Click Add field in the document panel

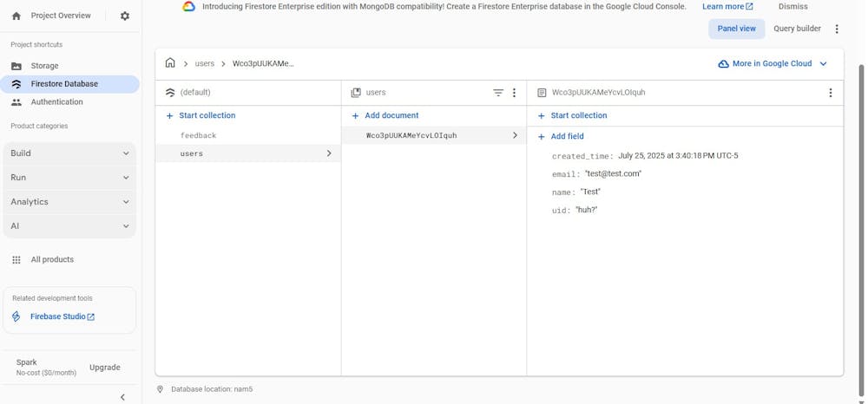pyautogui.click(x=567, y=136)
